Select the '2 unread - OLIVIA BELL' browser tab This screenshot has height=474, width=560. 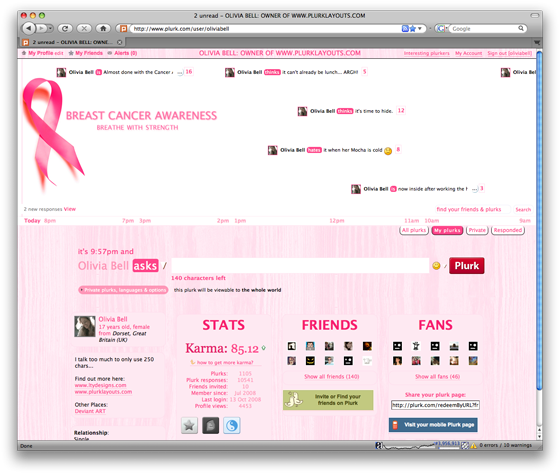[71, 42]
